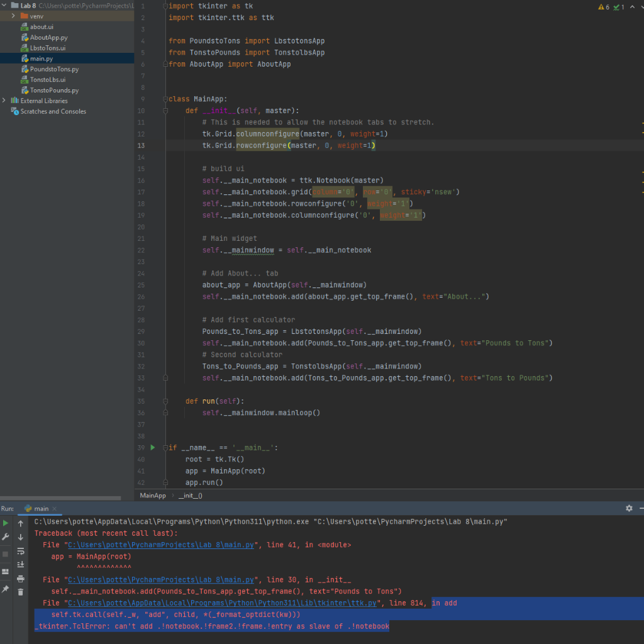The width and height of the screenshot is (644, 644).
Task: Open the Run panel settings gear
Action: coord(629,509)
